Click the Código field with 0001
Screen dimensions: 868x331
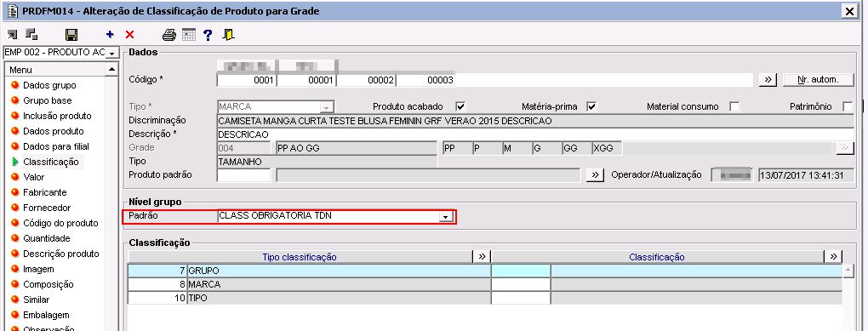coord(246,81)
